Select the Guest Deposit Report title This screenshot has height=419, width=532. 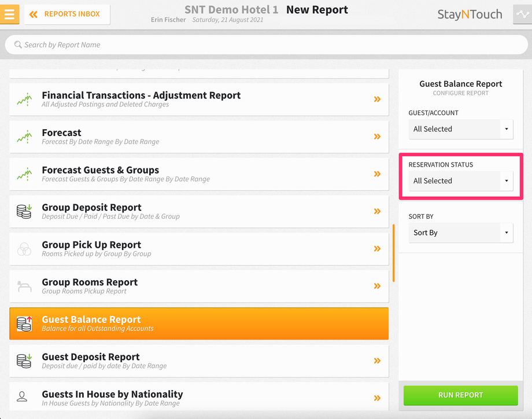91,356
